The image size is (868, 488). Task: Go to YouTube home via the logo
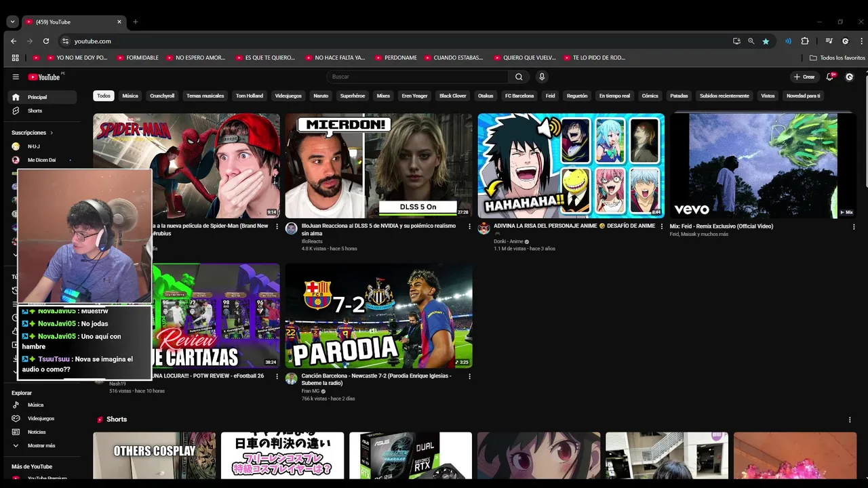tap(44, 77)
